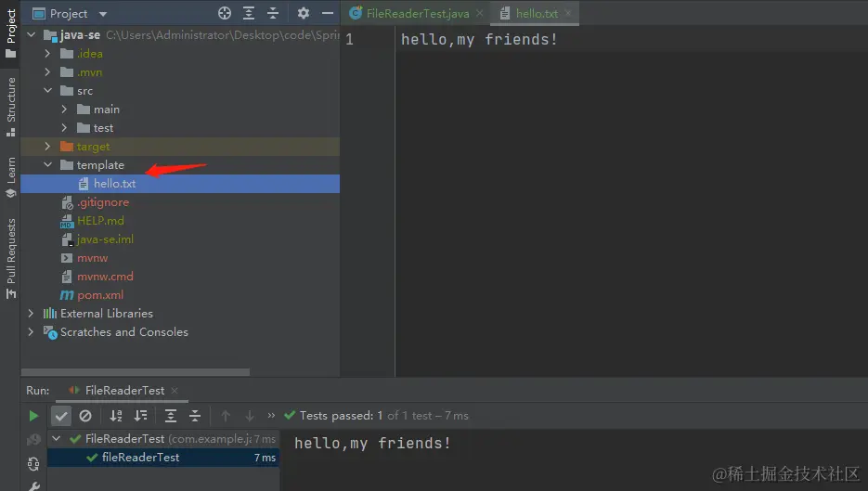The image size is (868, 491).
Task: Show more test toolbar actions chevron
Action: (271, 415)
